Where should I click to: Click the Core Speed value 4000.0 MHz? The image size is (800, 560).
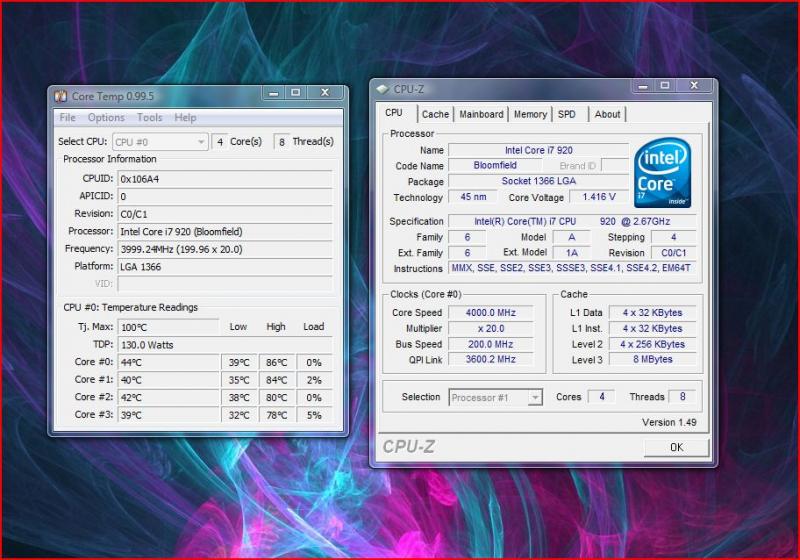click(491, 313)
